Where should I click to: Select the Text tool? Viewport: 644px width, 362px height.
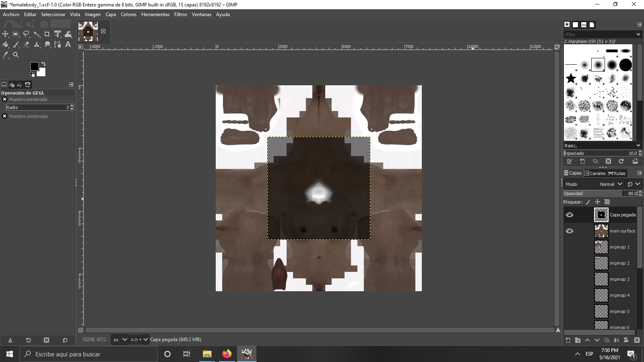tap(68, 45)
